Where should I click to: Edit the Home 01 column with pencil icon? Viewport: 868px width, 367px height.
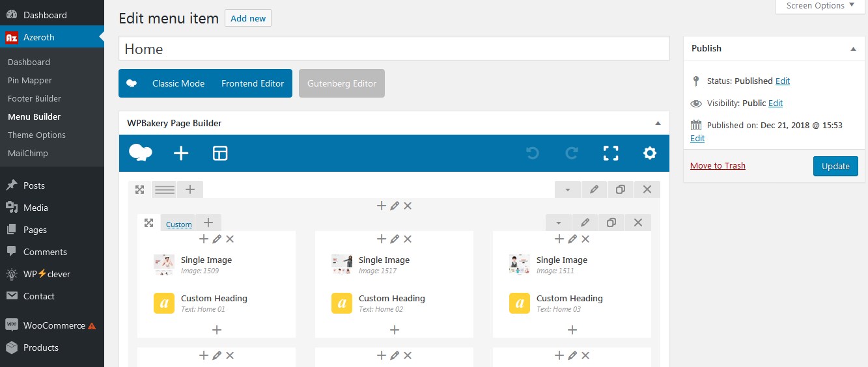click(x=217, y=239)
